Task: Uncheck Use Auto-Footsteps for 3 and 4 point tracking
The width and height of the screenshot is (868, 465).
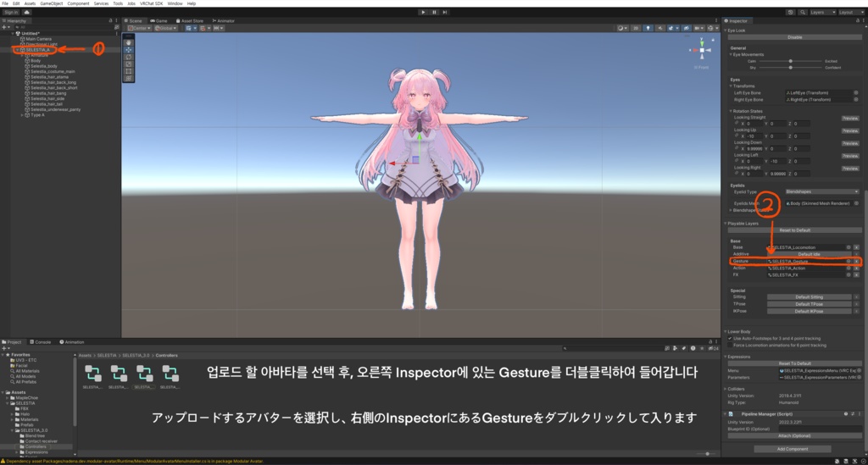Action: click(x=730, y=339)
